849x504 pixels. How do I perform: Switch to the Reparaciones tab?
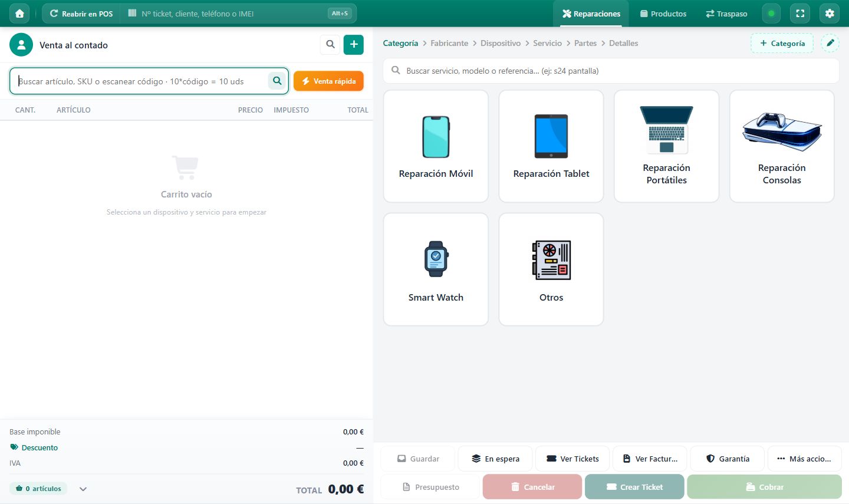pyautogui.click(x=591, y=14)
